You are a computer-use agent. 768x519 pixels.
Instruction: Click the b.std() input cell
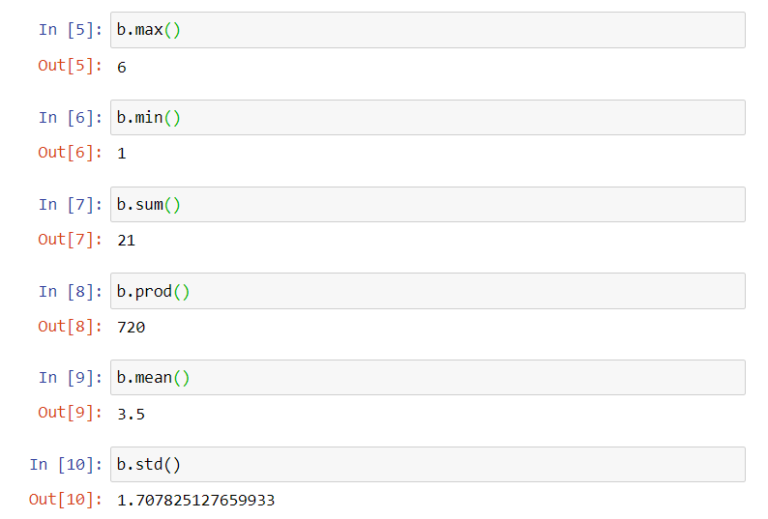(x=428, y=464)
